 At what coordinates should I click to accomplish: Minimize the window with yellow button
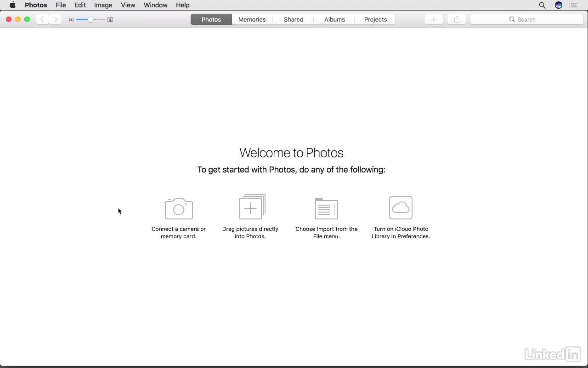(18, 19)
